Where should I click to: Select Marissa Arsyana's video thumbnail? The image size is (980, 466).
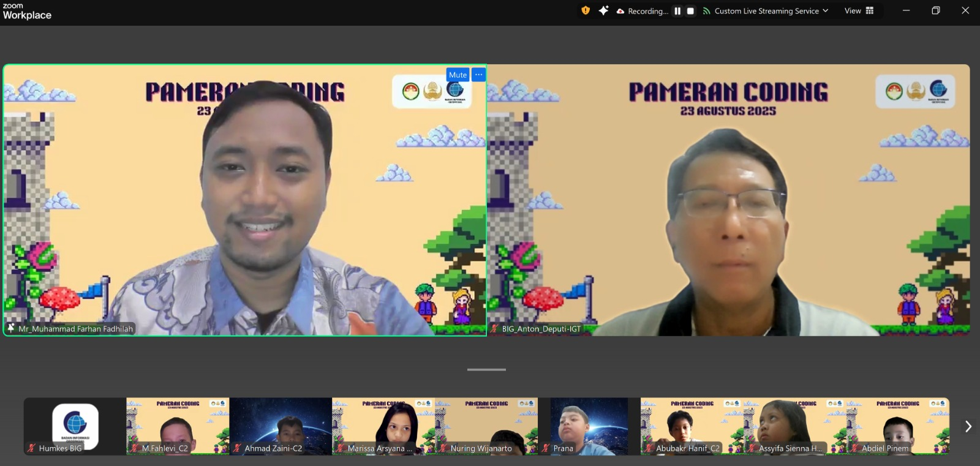[x=383, y=426]
